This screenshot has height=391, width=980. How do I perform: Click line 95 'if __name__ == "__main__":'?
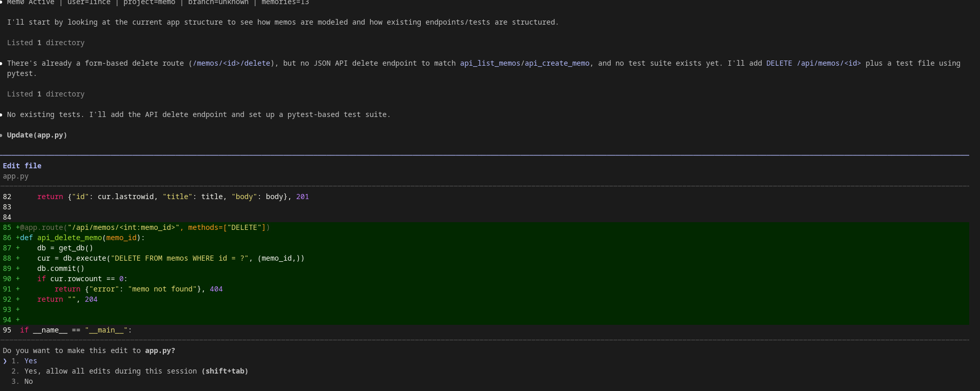click(76, 330)
